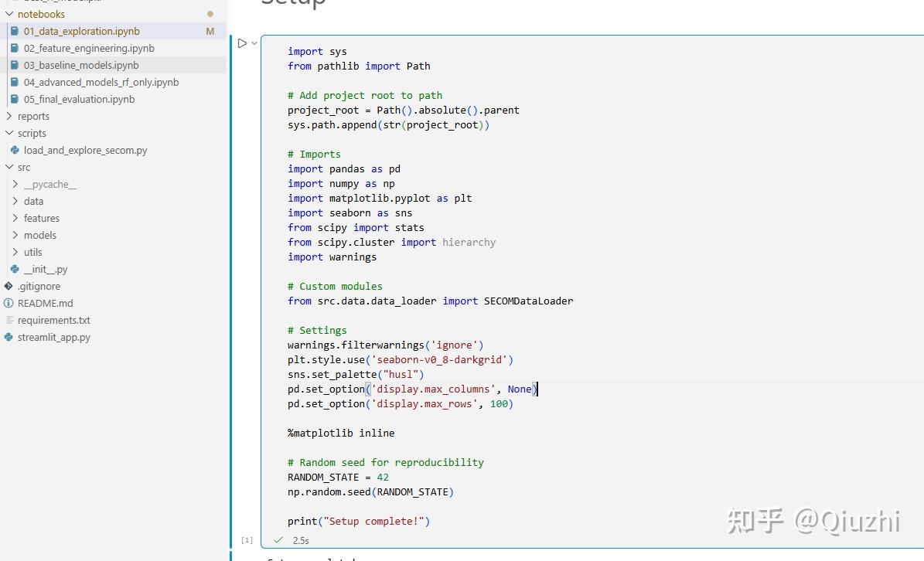Click the modified dot on notebooks folder
The height and width of the screenshot is (561, 924).
(x=210, y=14)
